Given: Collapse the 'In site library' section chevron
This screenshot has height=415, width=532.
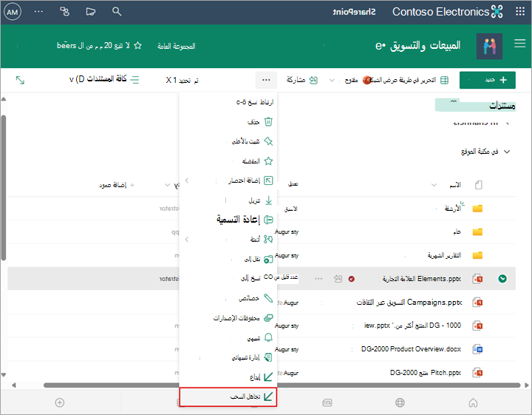Looking at the screenshot, I should (507, 152).
